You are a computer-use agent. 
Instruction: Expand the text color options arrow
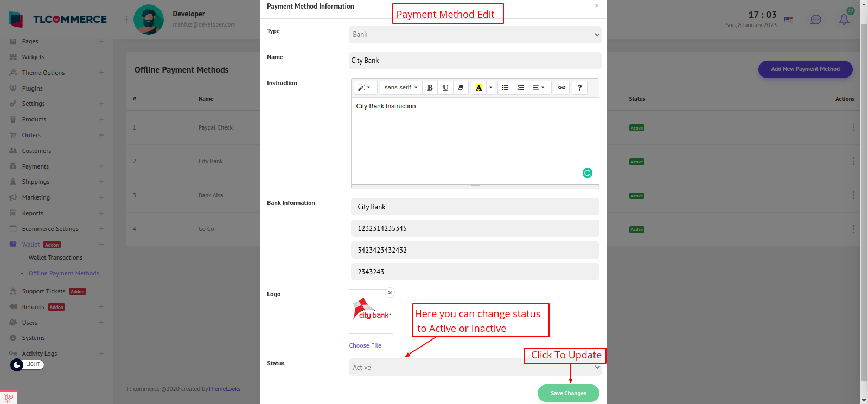pos(490,88)
